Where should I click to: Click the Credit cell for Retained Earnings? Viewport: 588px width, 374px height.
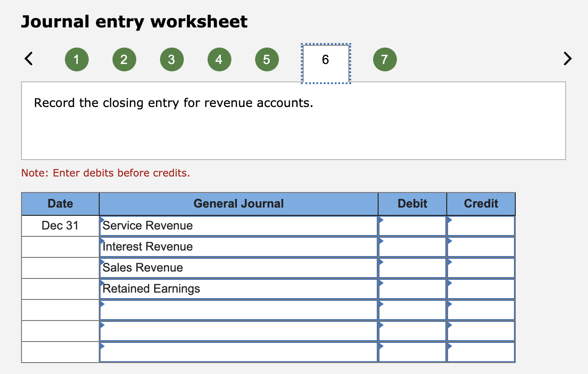click(x=481, y=289)
